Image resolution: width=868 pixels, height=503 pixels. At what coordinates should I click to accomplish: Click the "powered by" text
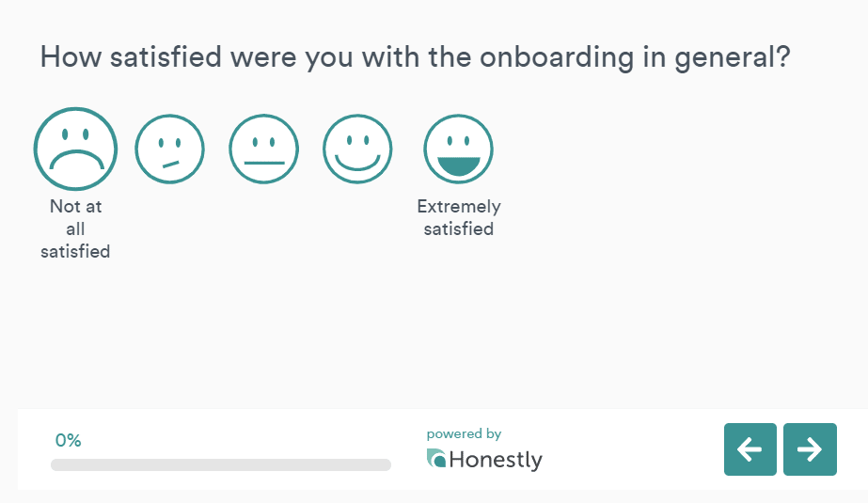(x=464, y=433)
